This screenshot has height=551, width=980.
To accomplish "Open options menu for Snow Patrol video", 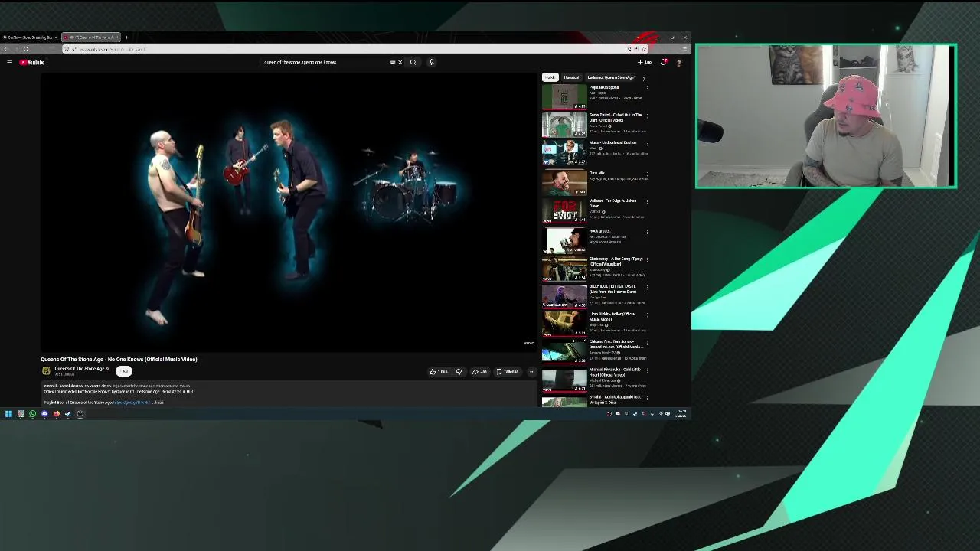I will pyautogui.click(x=648, y=116).
